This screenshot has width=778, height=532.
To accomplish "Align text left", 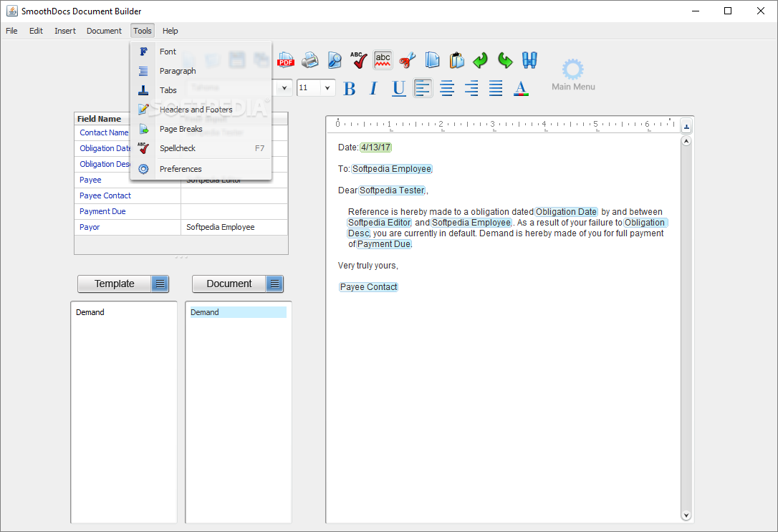I will click(x=423, y=88).
